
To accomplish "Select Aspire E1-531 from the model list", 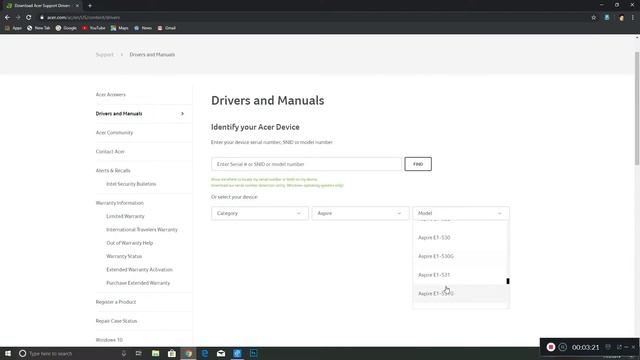I will [460, 275].
